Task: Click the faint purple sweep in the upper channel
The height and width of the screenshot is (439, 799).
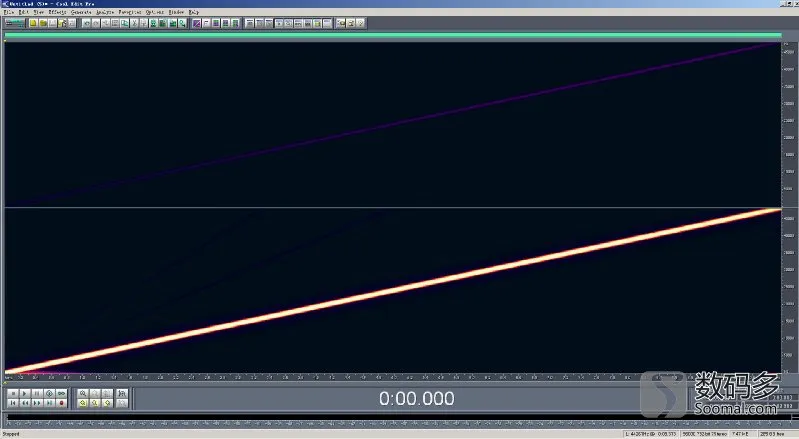Action: pyautogui.click(x=392, y=124)
